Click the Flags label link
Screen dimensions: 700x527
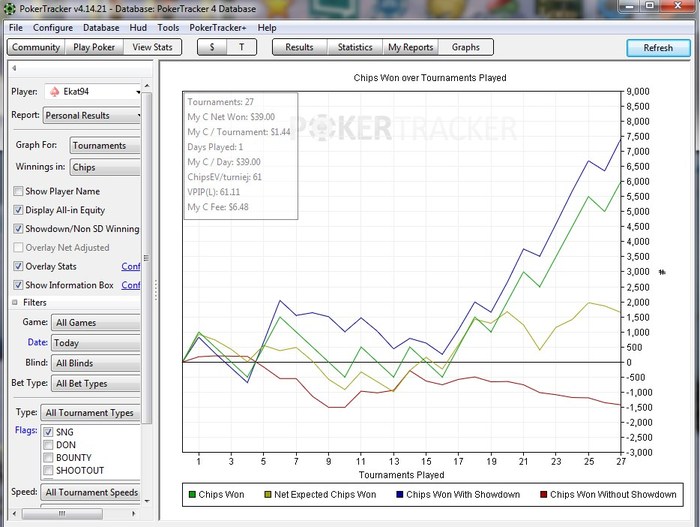(x=26, y=430)
